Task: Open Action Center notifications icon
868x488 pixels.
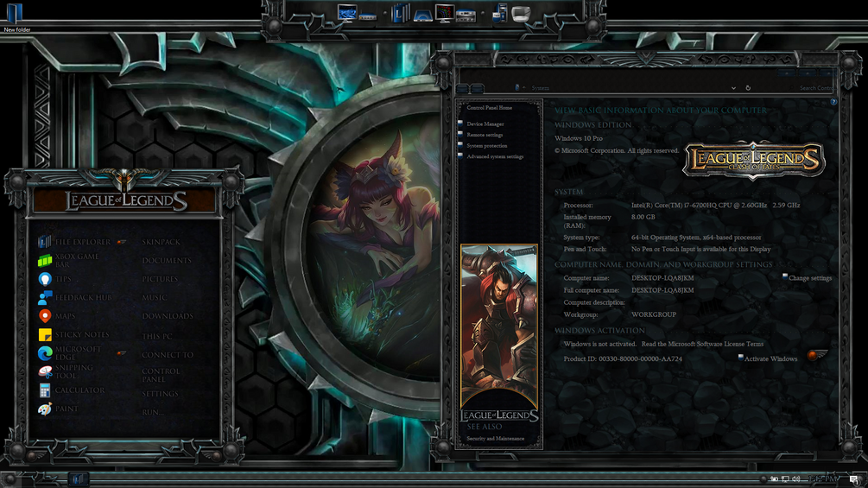Action: tap(855, 479)
